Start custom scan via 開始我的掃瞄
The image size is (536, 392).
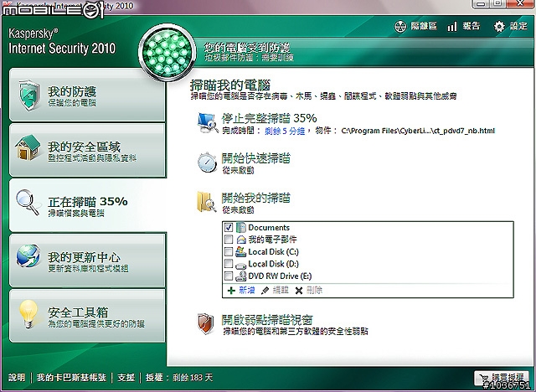point(255,198)
